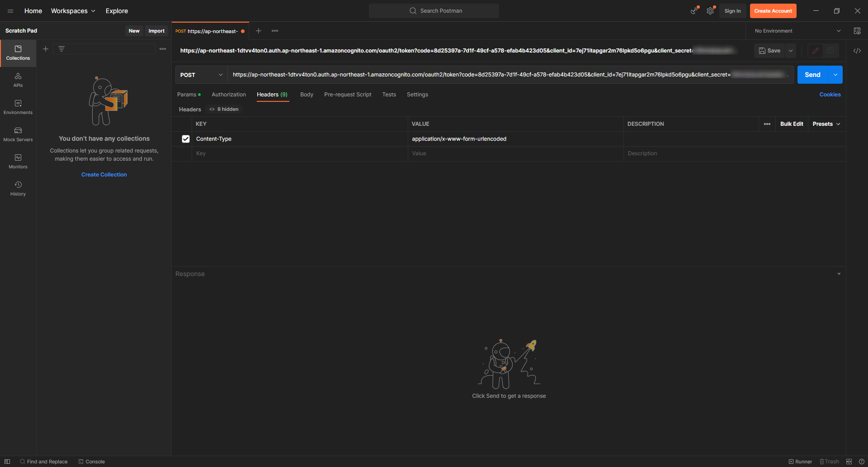
Task: Toggle two-pane view icon in status bar
Action: tap(849, 462)
